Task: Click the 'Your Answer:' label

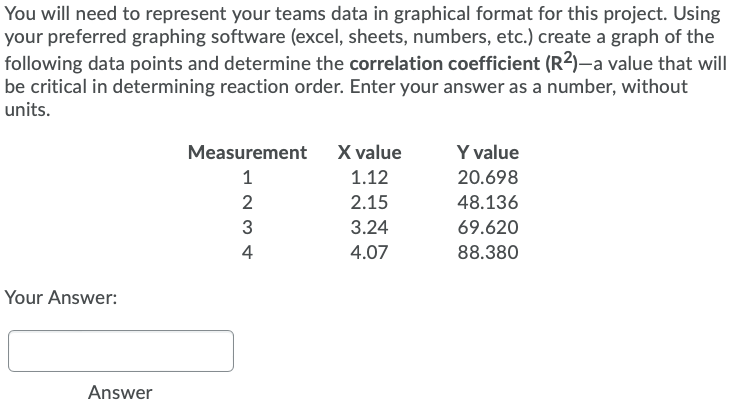Action: pos(61,297)
